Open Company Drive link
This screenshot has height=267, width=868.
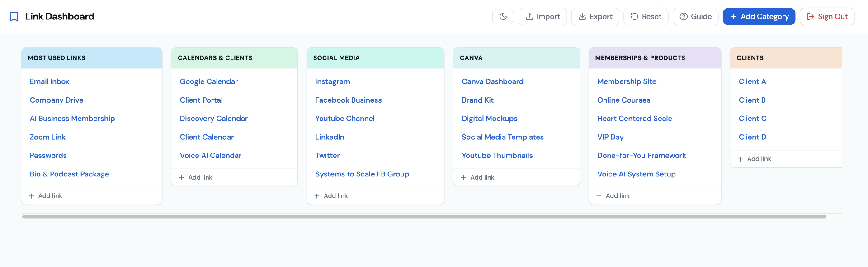(x=57, y=100)
